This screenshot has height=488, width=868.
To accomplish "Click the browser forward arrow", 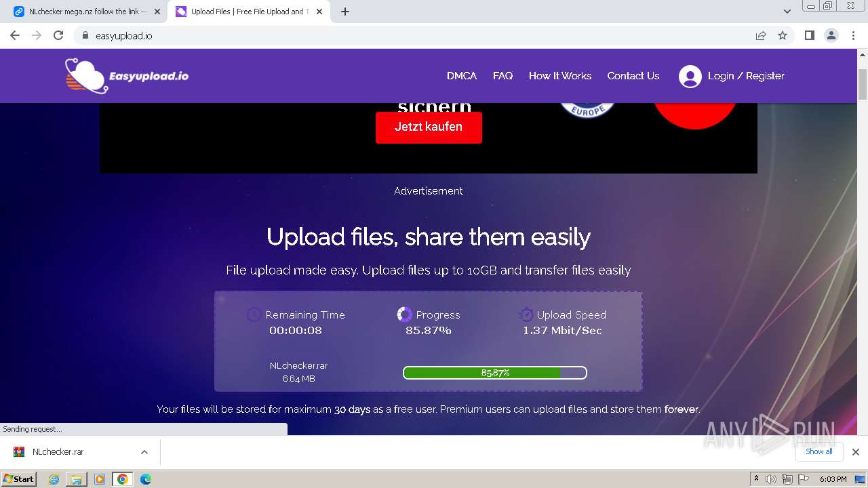I will [37, 35].
